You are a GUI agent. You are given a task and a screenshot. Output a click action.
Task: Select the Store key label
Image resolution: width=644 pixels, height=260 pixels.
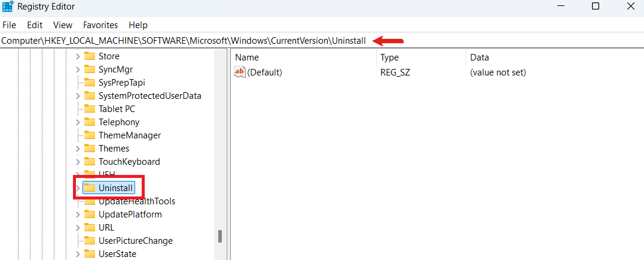point(109,56)
